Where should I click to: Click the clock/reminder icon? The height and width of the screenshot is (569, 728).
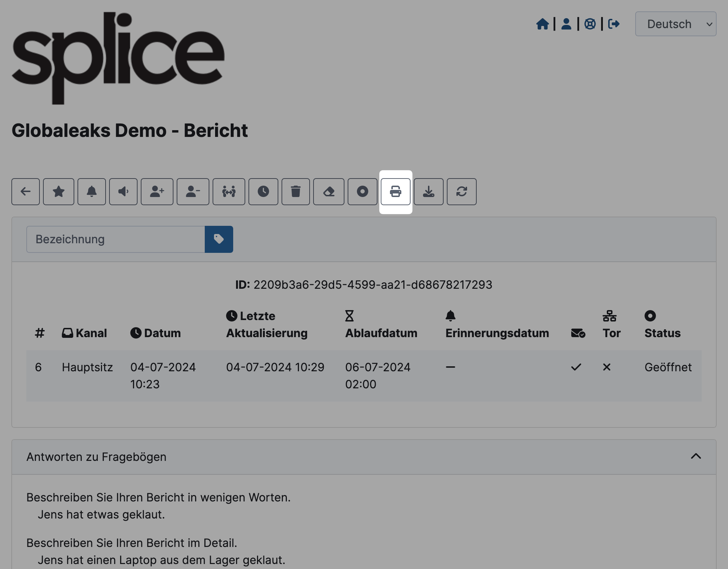[262, 192]
